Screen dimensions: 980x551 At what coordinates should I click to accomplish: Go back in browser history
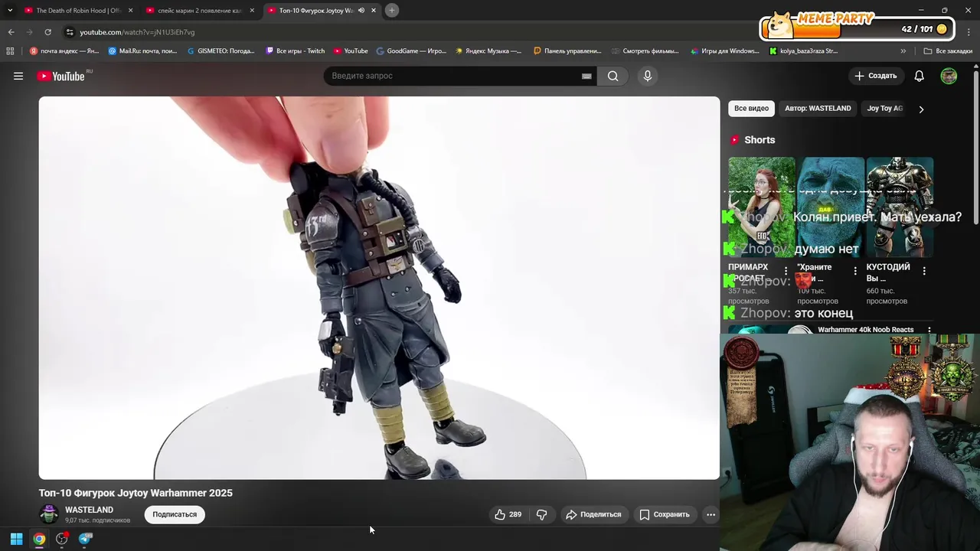coord(11,32)
